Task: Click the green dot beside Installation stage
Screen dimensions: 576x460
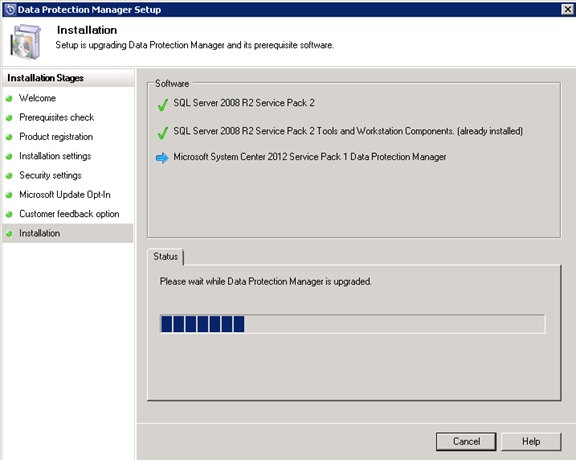Action: (10, 234)
